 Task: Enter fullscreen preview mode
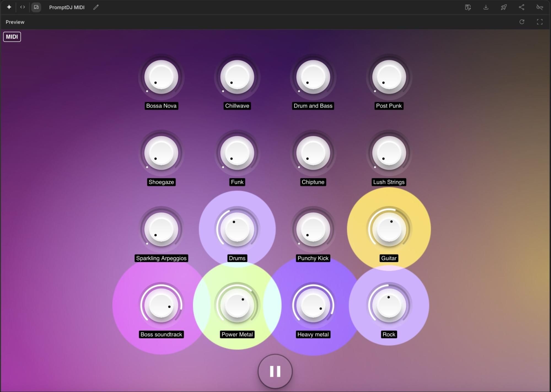point(540,22)
